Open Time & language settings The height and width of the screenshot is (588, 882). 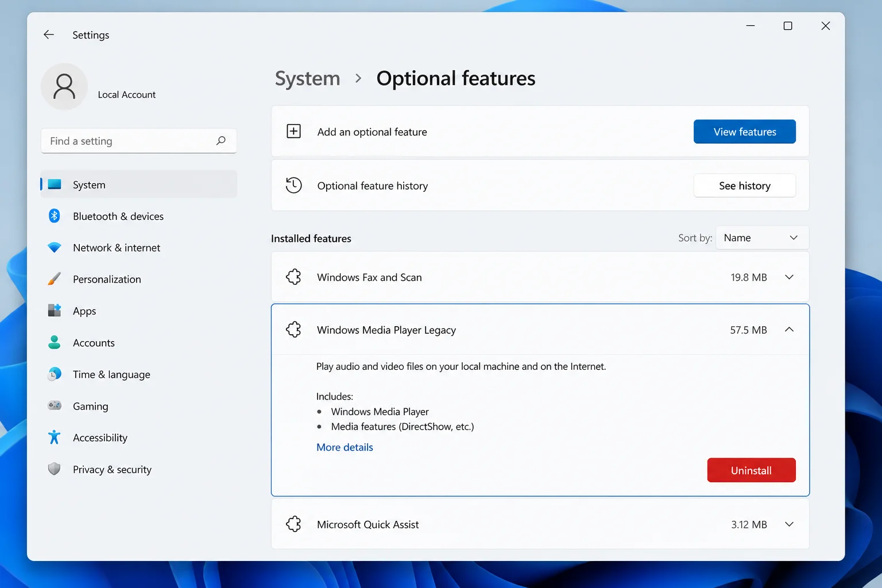pos(138,374)
